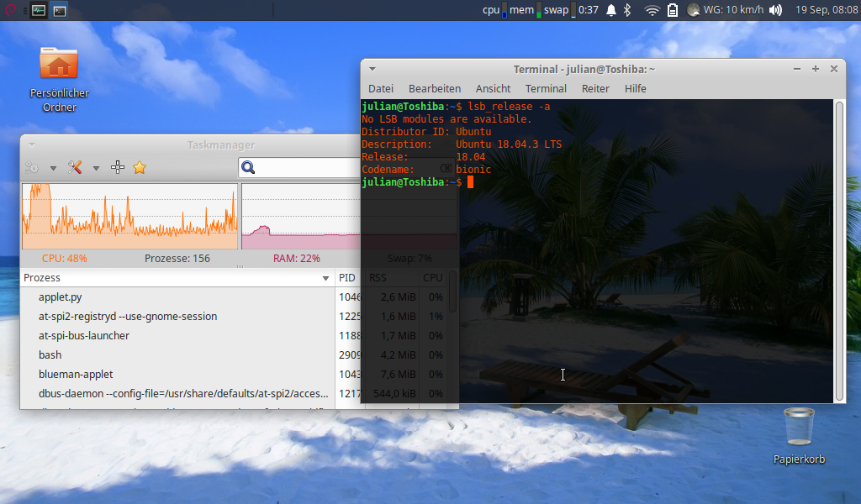Sort by the CPU column header in Taskmanager
This screenshot has width=861, height=504.
point(433,277)
